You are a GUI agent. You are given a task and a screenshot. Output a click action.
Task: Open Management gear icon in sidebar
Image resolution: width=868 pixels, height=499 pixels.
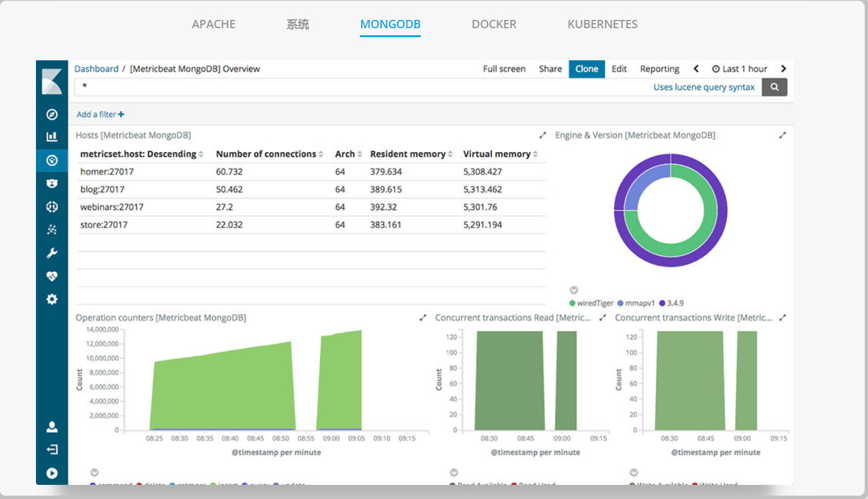(52, 299)
